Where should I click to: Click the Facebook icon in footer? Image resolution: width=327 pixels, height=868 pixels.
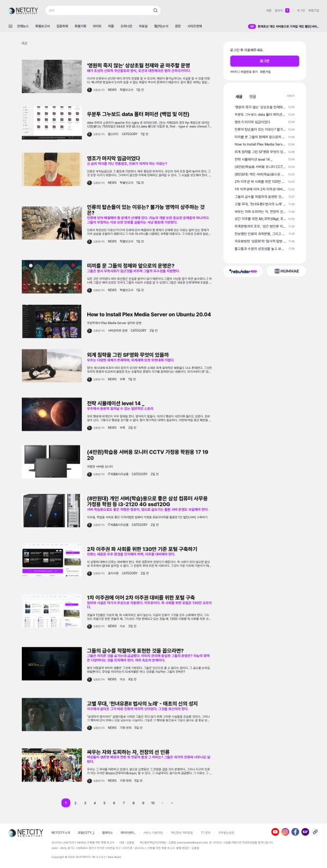pos(295,832)
